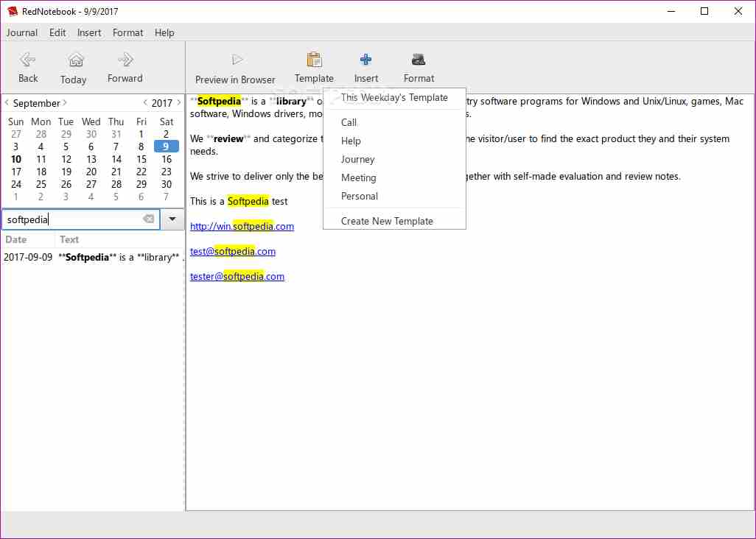756x539 pixels.
Task: Select September 18 in calendar
Action: point(41,172)
